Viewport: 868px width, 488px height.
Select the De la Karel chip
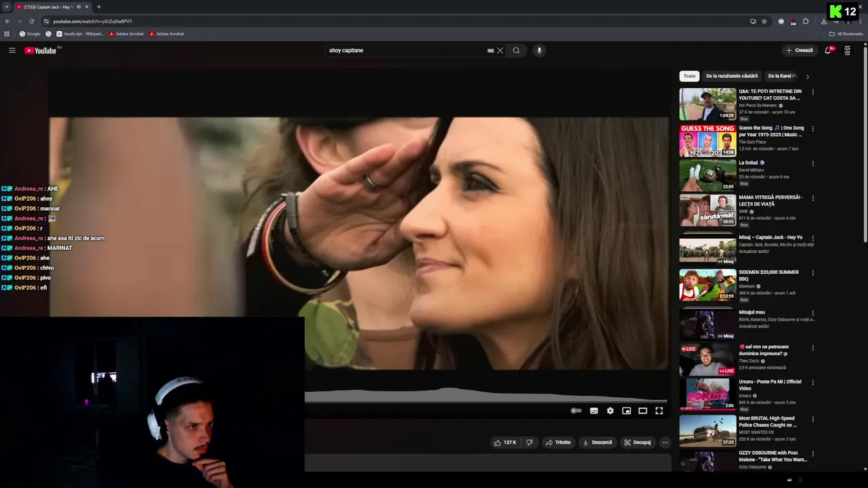(x=783, y=76)
